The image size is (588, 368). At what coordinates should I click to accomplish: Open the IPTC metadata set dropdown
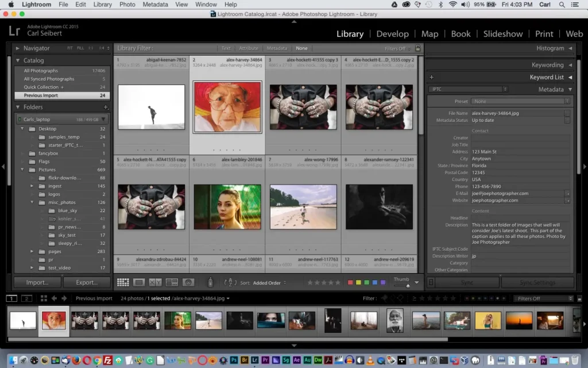point(468,89)
